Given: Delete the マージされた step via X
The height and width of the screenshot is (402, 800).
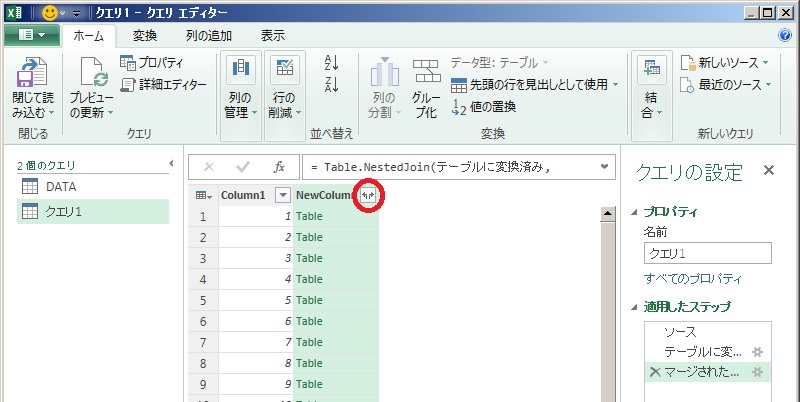Looking at the screenshot, I should tap(655, 372).
